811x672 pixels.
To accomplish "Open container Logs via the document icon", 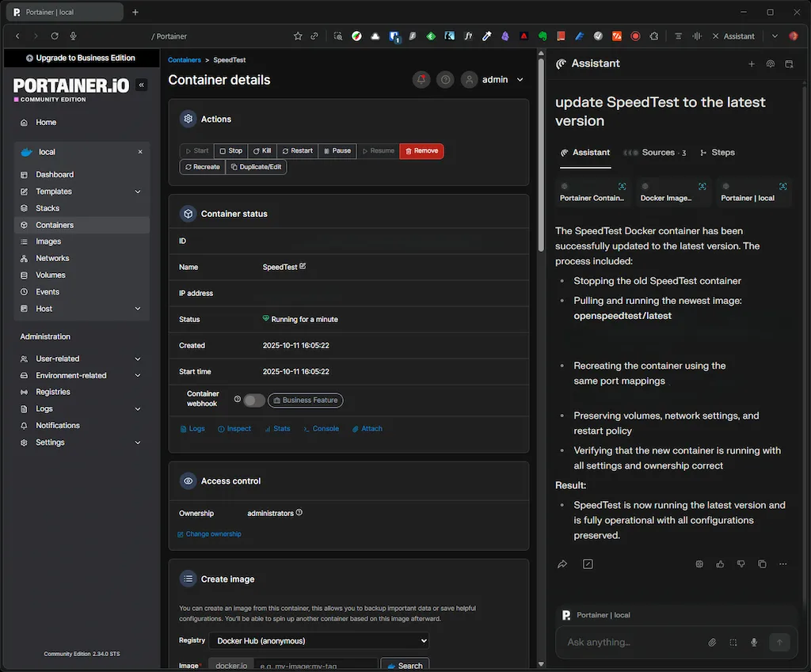I will coord(192,428).
